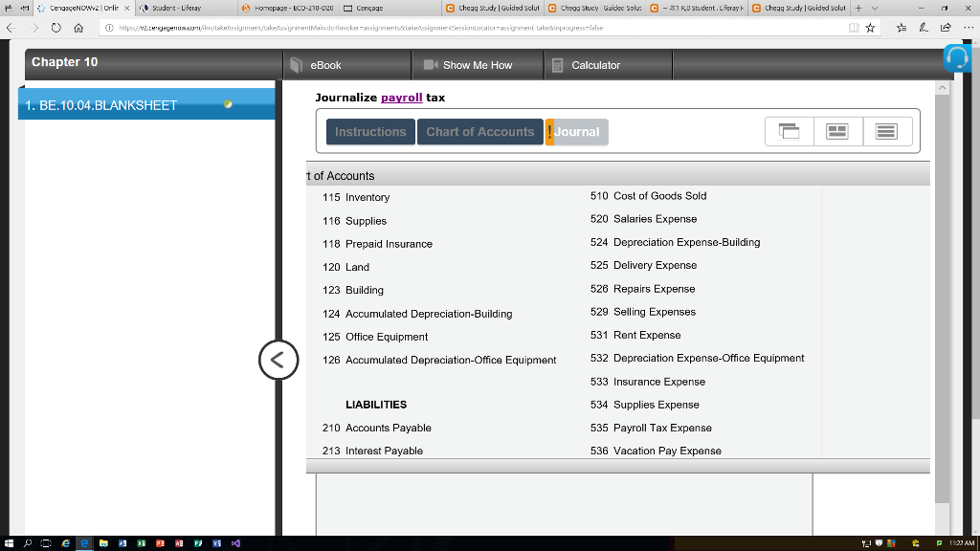Select the full-page layout view

(887, 131)
